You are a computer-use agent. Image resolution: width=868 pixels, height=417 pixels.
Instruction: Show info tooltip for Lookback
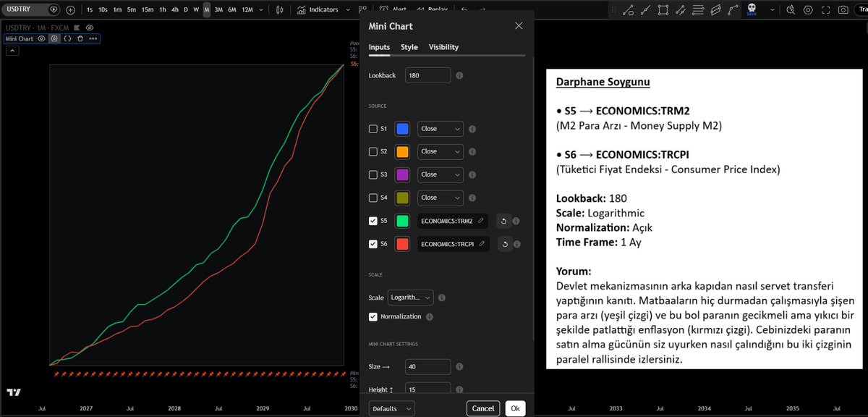click(459, 75)
